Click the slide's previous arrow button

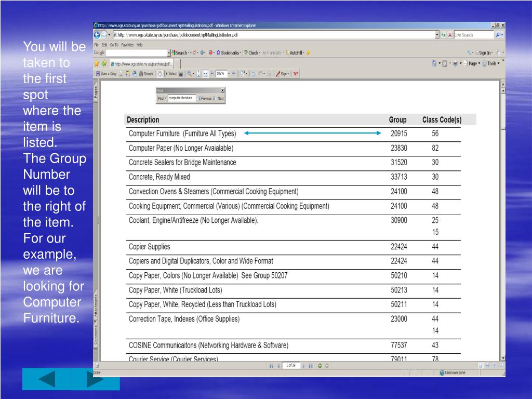click(x=46, y=379)
